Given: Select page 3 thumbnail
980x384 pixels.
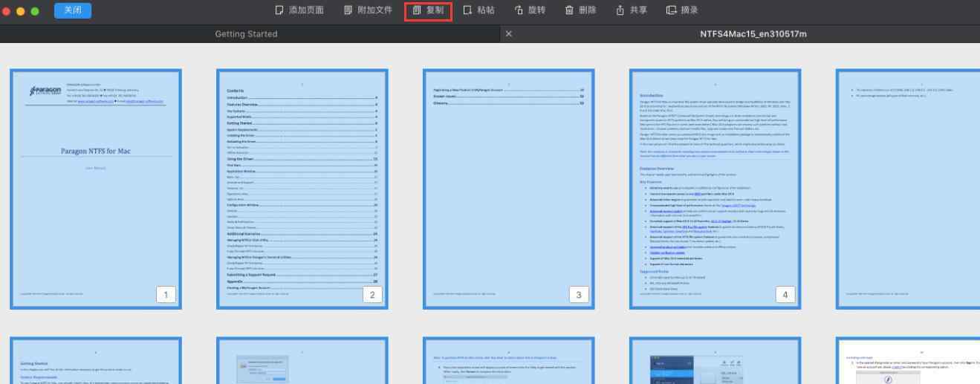Looking at the screenshot, I should point(509,189).
